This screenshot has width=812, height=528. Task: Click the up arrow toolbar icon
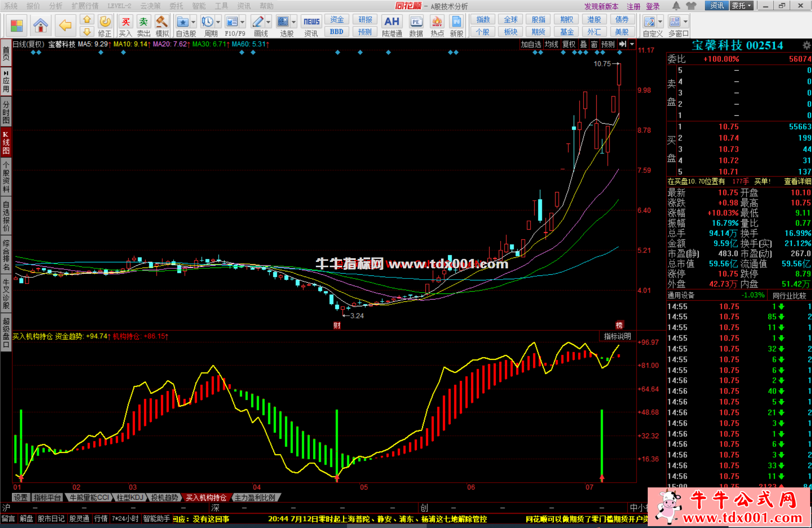click(x=87, y=20)
